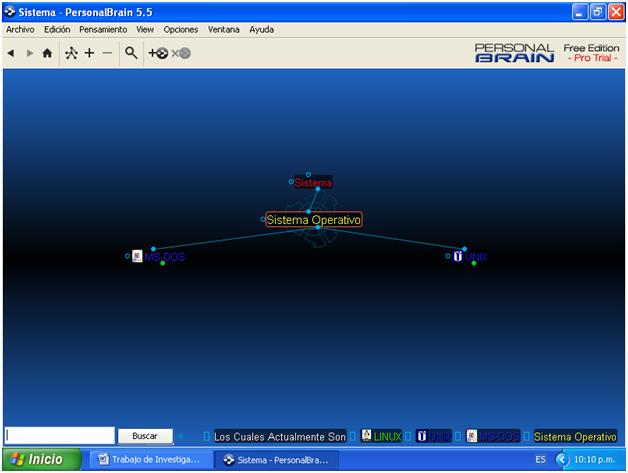Screen dimensions: 628x473
Task: Click the ES language indicator
Action: [x=540, y=459]
